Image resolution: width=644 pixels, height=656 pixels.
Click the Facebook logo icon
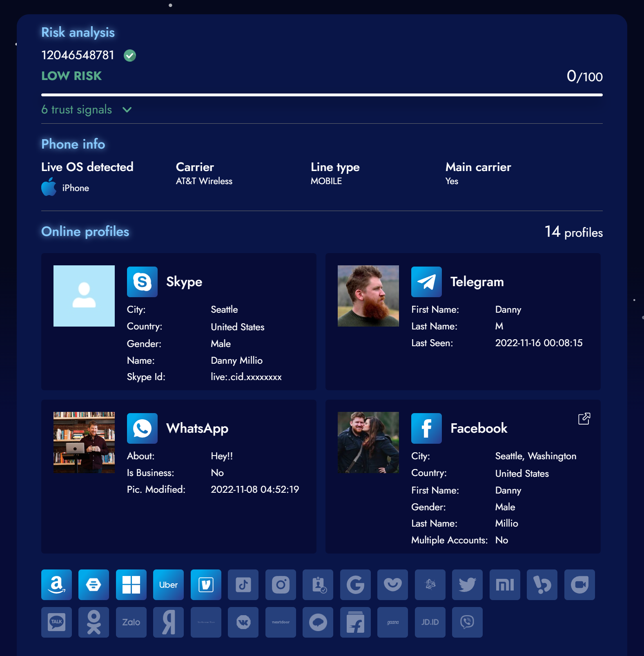click(426, 428)
